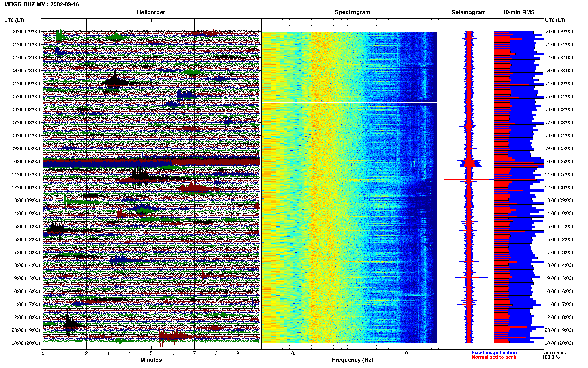Click the 'Frequency (Hz)' x-axis label
This screenshot has height=368, width=588.
coord(352,360)
